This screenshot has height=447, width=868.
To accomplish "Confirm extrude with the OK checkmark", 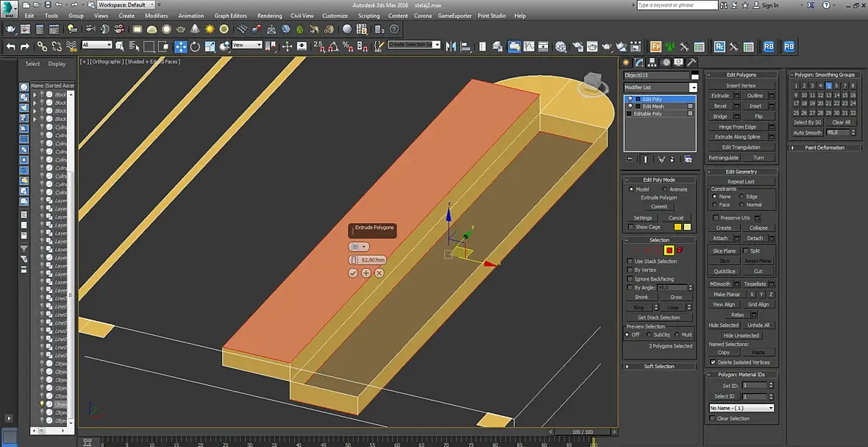I will (353, 273).
